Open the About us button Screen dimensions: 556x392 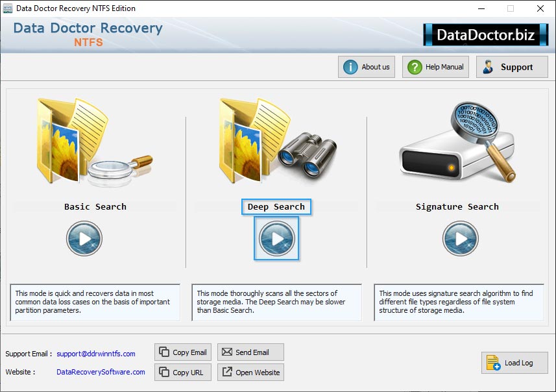(367, 67)
